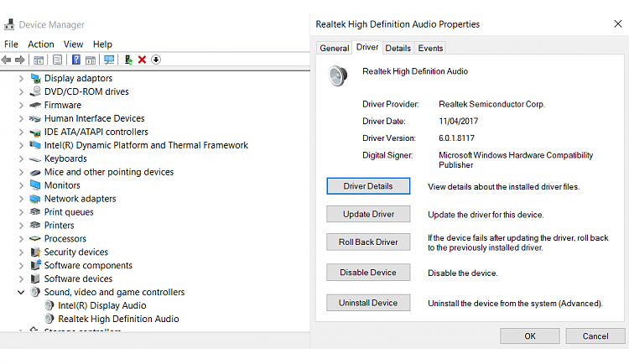The image size is (629, 364).
Task: Switch to the General tab
Action: point(334,48)
